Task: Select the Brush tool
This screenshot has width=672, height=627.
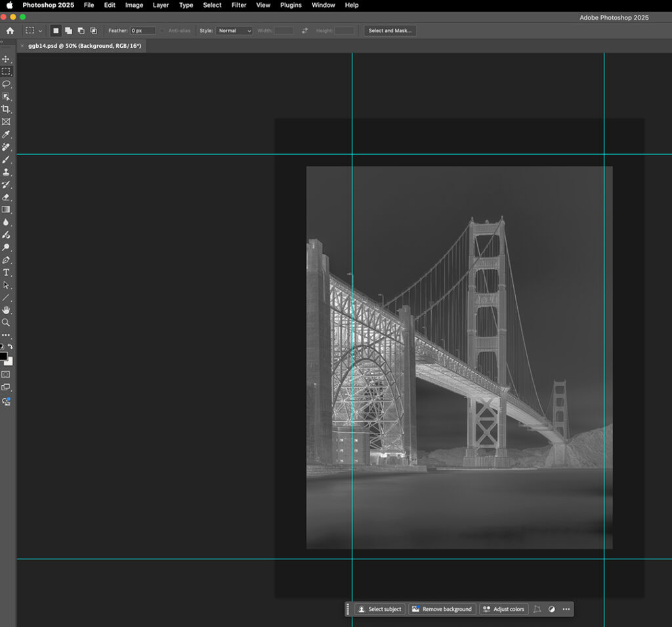Action: tap(7, 159)
